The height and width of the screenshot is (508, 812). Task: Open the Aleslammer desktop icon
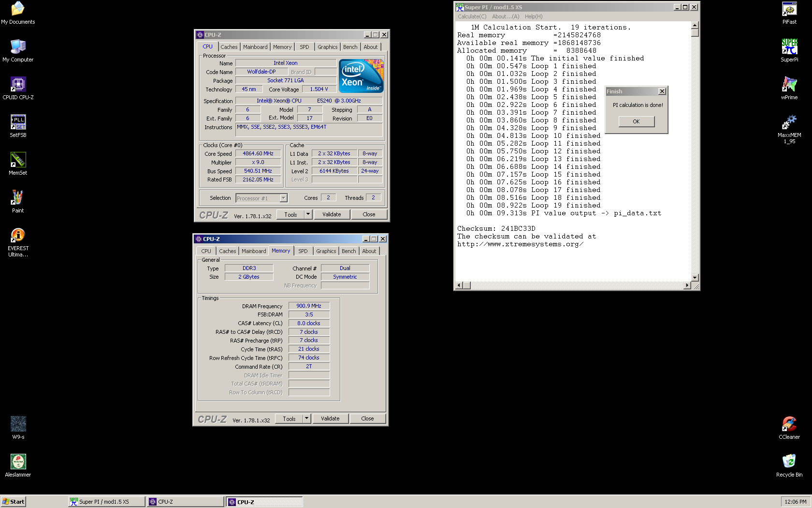click(18, 465)
